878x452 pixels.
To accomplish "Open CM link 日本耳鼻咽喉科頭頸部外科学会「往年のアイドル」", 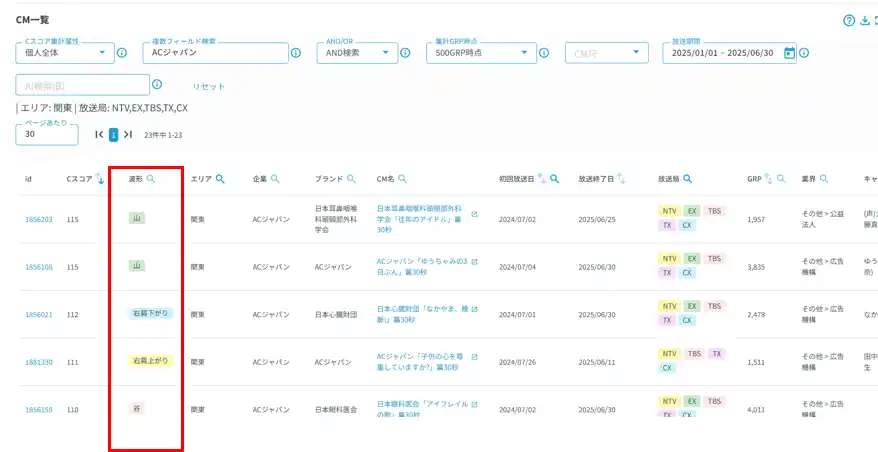I will pos(421,219).
